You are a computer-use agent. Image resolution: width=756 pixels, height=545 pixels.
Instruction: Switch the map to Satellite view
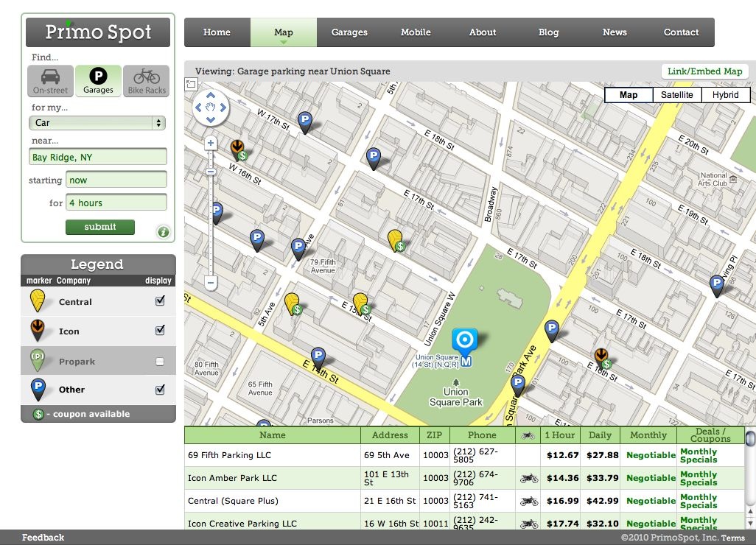click(676, 95)
